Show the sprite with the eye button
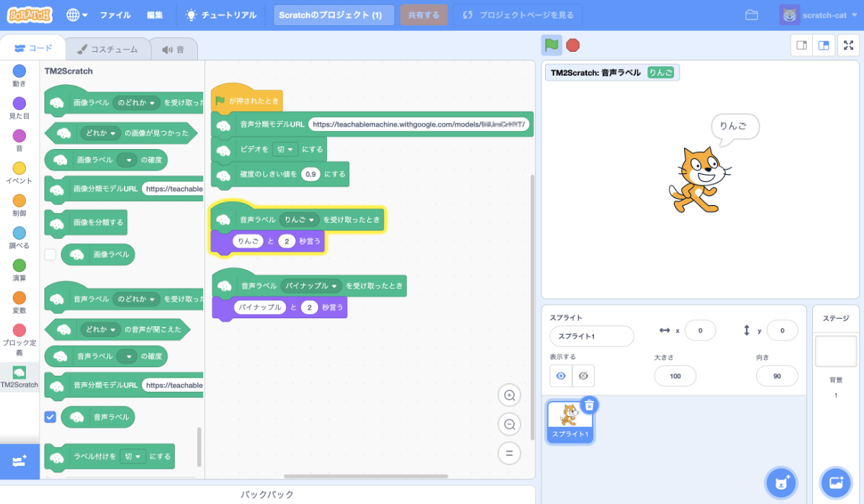The image size is (864, 504). coord(561,376)
